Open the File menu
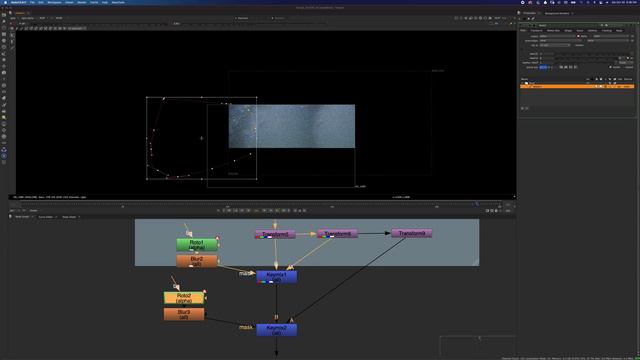Viewport: 640px width, 360px height. [x=32, y=2]
